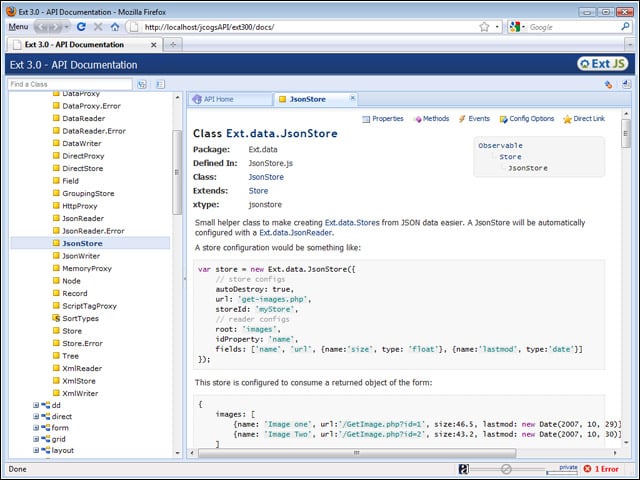The height and width of the screenshot is (480, 640).
Task: Click the Firefox home button
Action: pos(115,27)
